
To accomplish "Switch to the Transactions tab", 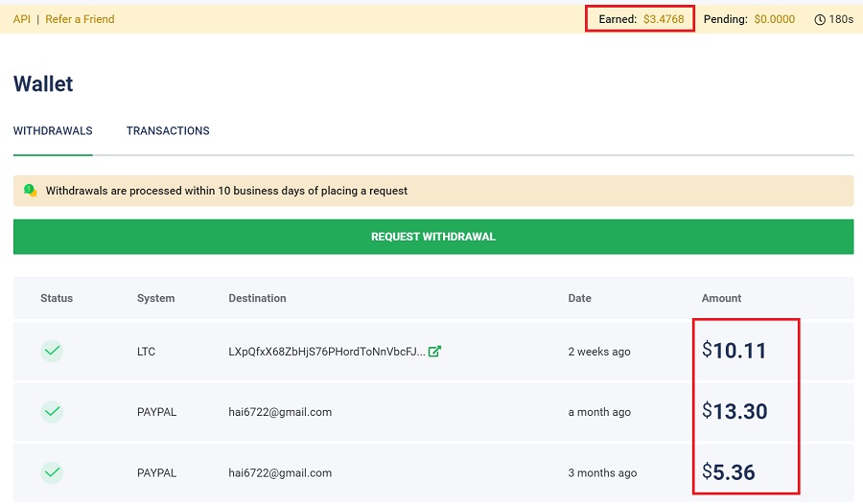I will [168, 131].
